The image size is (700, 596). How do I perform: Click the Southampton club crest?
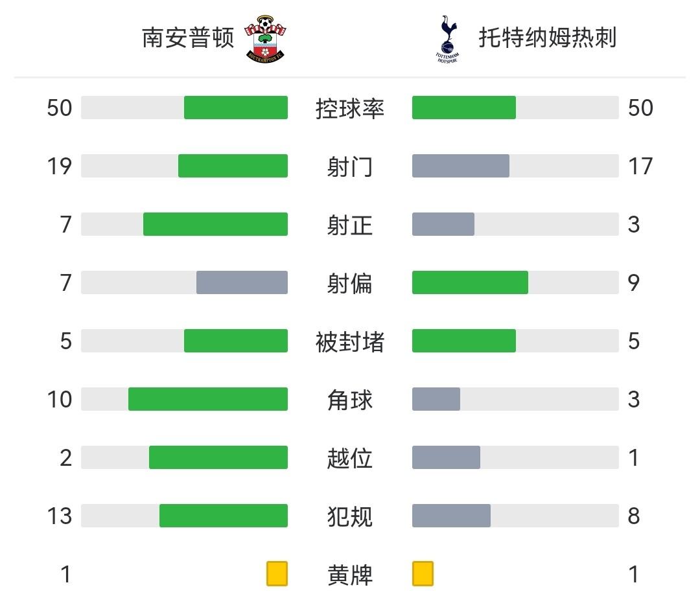tap(266, 39)
